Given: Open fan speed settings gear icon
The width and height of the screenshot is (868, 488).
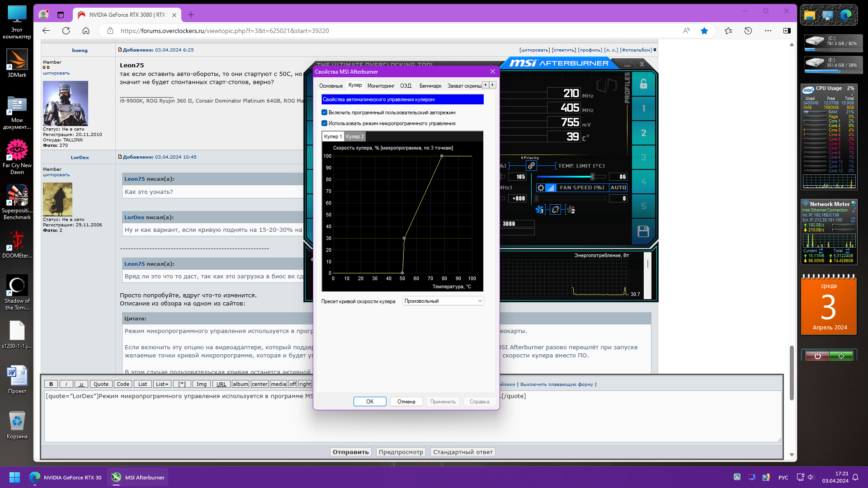Looking at the screenshot, I should [x=541, y=188].
